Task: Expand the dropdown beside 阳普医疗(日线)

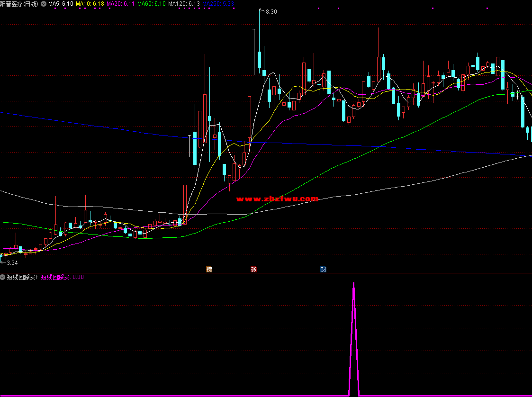Action: pos(44,4)
